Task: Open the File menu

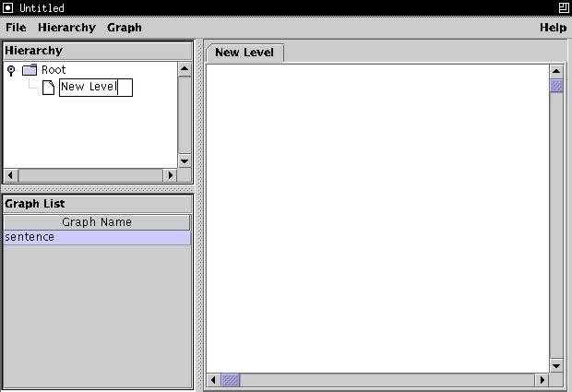Action: coord(16,28)
